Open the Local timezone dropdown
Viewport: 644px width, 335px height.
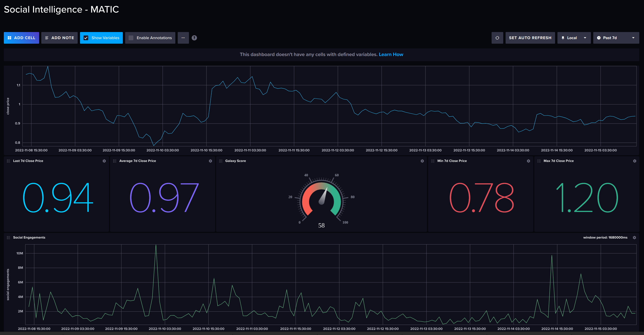point(574,38)
